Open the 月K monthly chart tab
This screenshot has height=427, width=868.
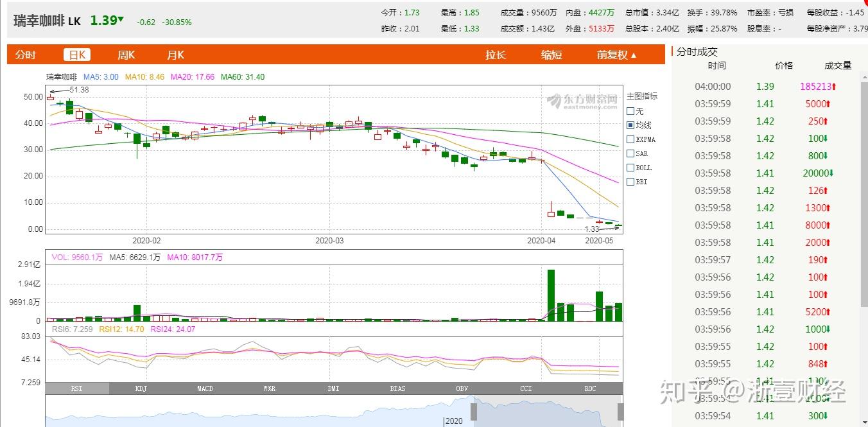click(175, 55)
